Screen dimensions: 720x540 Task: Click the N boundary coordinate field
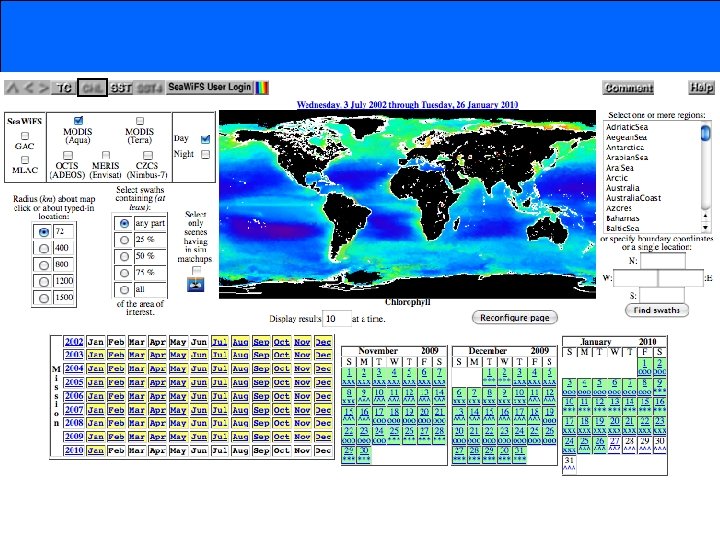pos(663,261)
